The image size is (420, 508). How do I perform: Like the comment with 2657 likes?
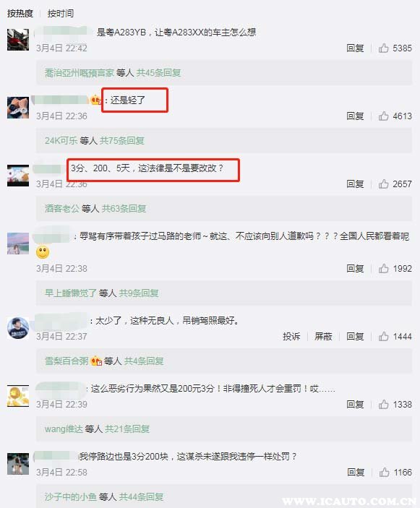(x=384, y=184)
